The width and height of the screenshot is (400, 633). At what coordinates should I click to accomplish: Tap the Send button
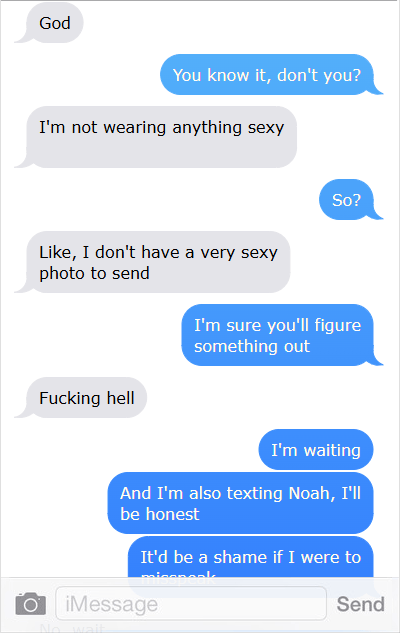(360, 604)
